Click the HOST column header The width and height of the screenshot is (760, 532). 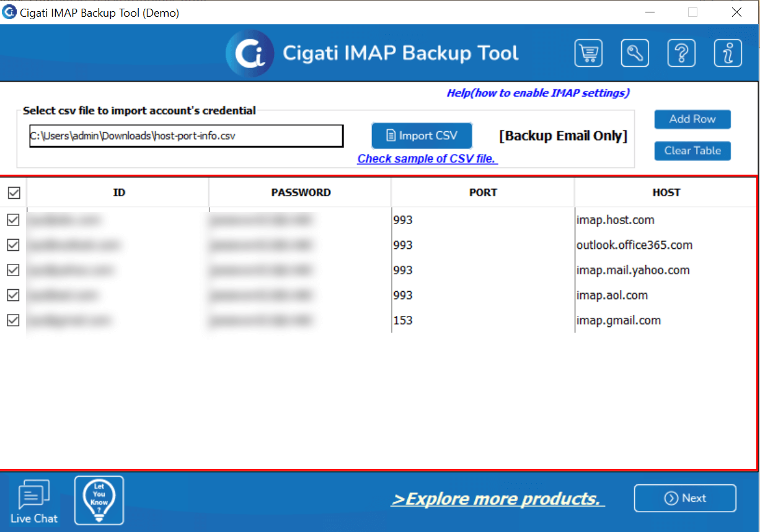pos(666,193)
